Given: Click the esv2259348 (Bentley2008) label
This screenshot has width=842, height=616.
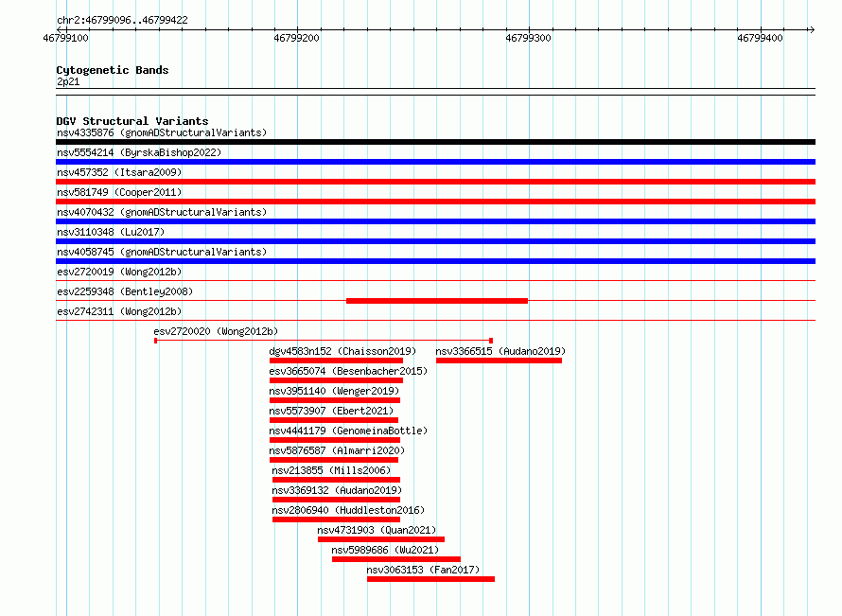Looking at the screenshot, I should click(125, 291).
